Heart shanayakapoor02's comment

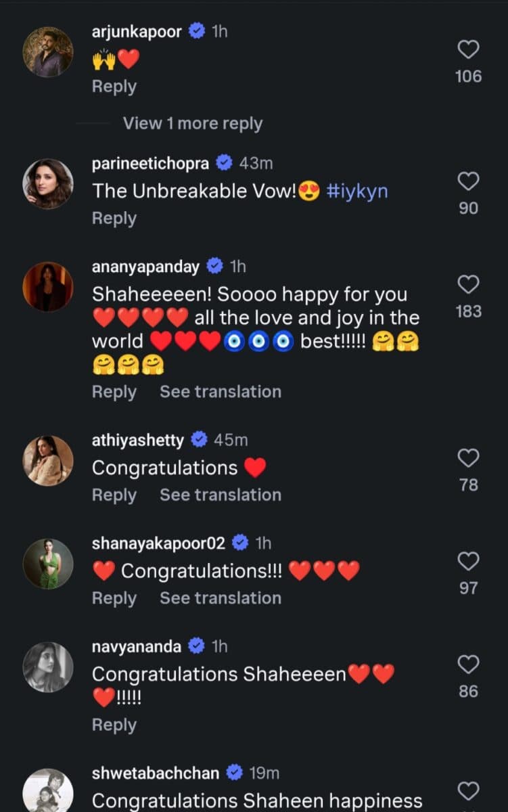tap(468, 561)
